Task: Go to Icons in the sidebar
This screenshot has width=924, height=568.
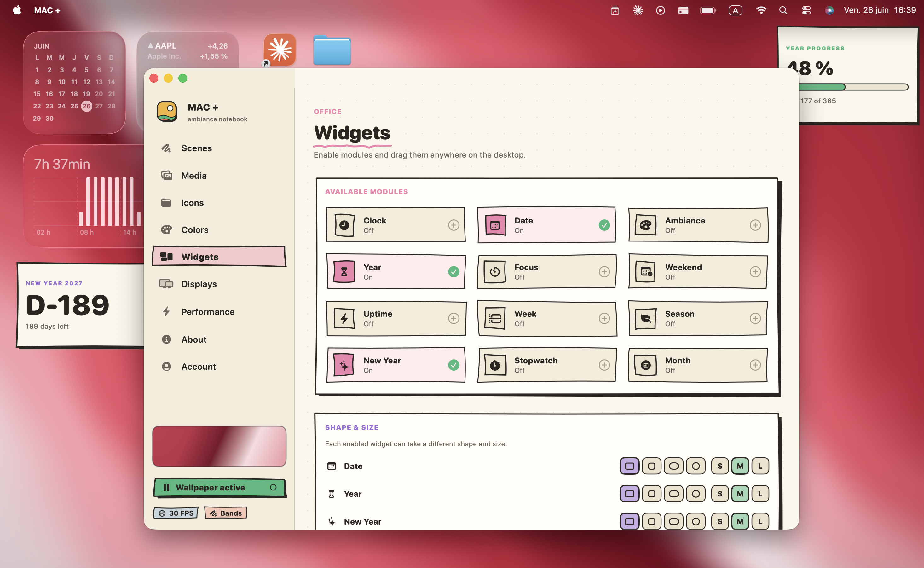Action: pyautogui.click(x=219, y=202)
